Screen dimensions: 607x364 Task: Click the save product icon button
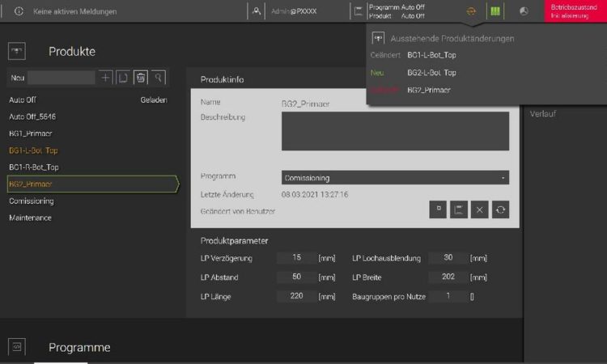coord(438,210)
